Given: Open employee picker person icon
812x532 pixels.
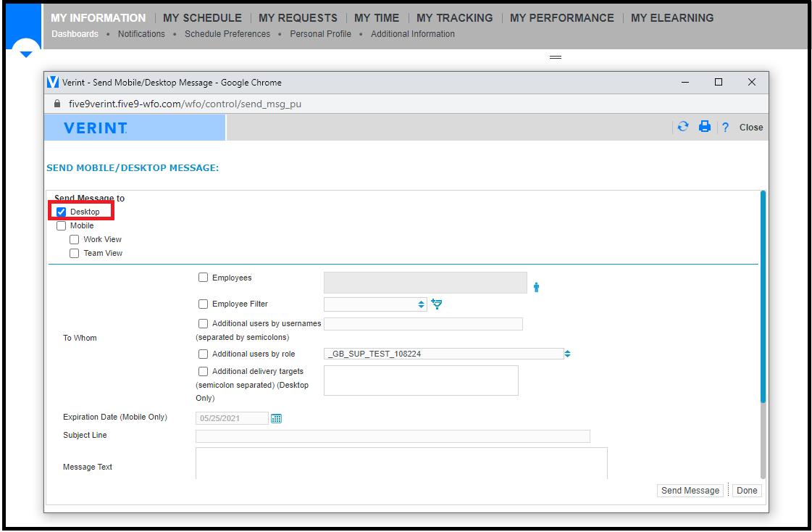Looking at the screenshot, I should [x=537, y=287].
